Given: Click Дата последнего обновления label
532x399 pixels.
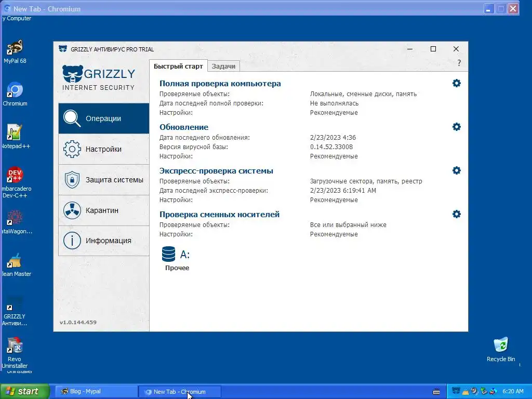Looking at the screenshot, I should click(205, 137).
